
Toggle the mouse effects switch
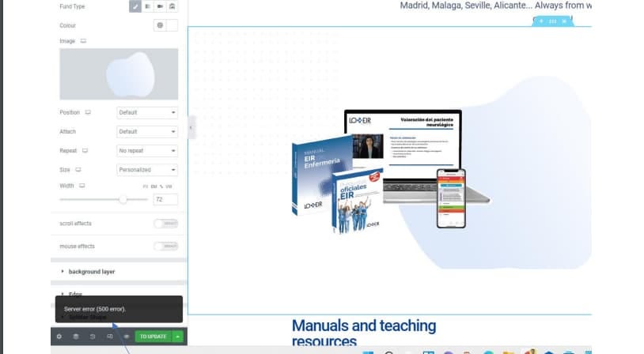[166, 246]
